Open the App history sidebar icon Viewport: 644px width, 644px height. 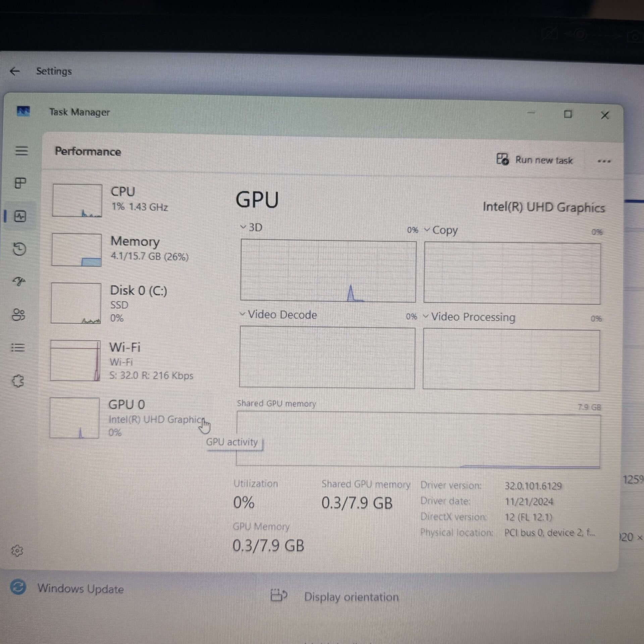point(19,249)
